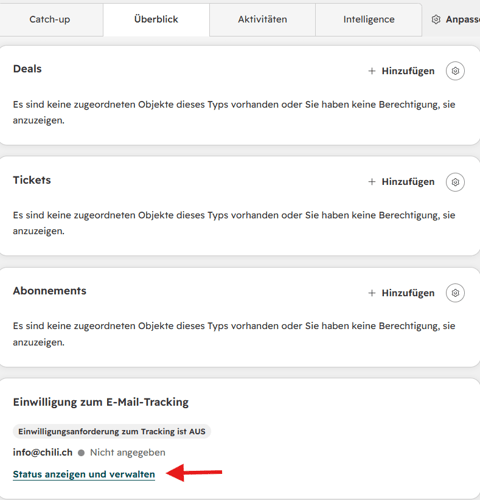Select the Überblick tab
This screenshot has height=500, width=480.
156,19
